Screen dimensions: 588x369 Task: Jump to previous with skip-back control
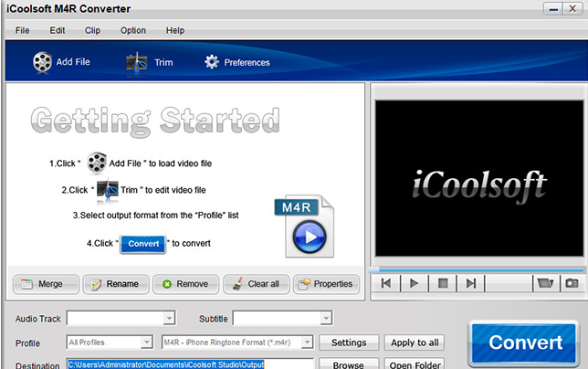pos(386,283)
